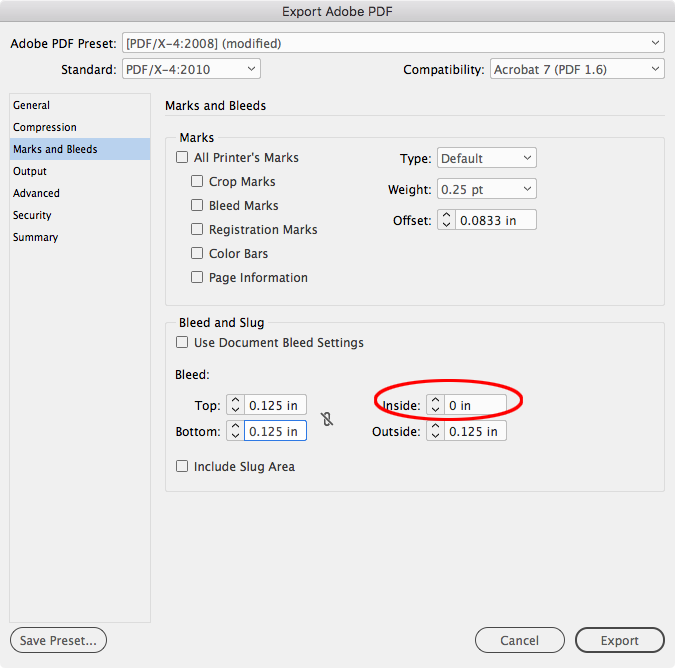Click the Outside bleed value field

[475, 431]
